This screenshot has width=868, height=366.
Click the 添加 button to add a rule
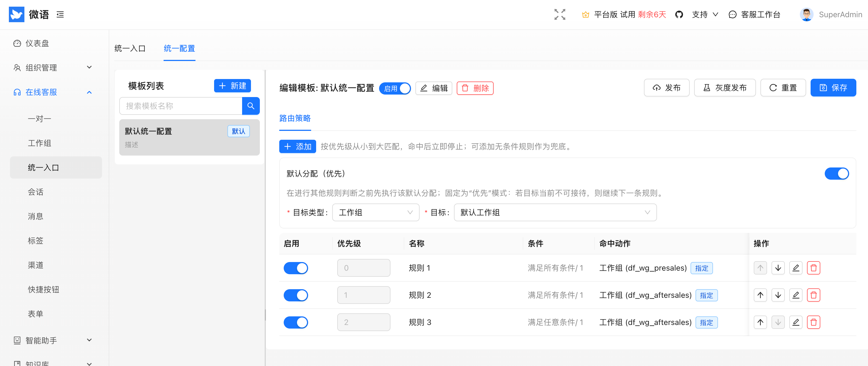click(298, 146)
